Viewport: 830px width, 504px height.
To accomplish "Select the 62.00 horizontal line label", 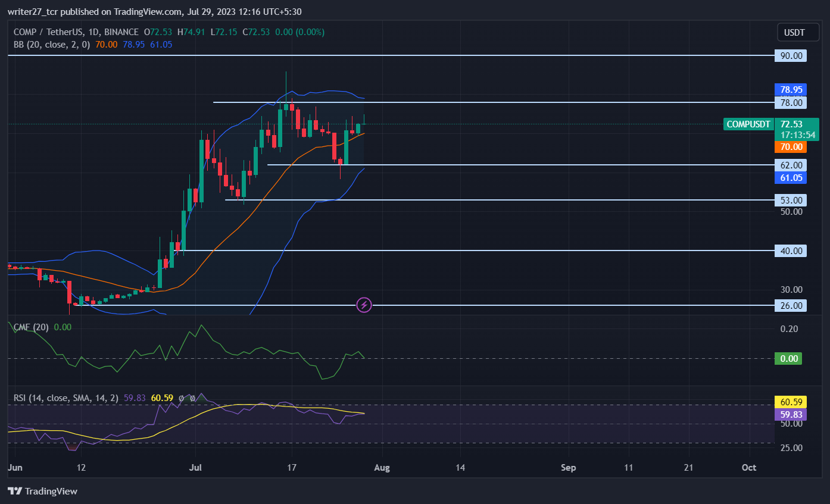I will tap(791, 165).
